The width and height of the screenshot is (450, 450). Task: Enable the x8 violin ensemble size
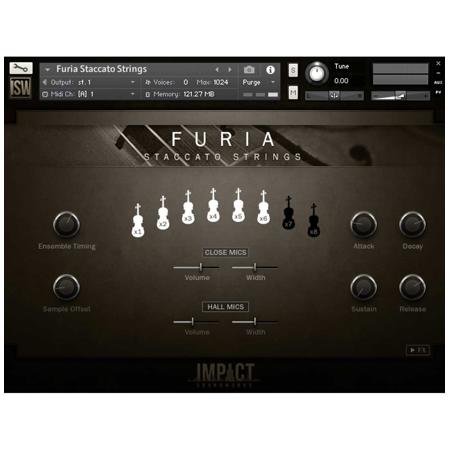(314, 220)
